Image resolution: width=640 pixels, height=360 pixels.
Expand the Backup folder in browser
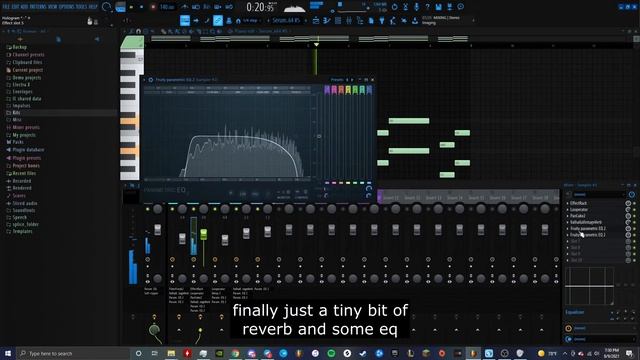tap(20, 47)
